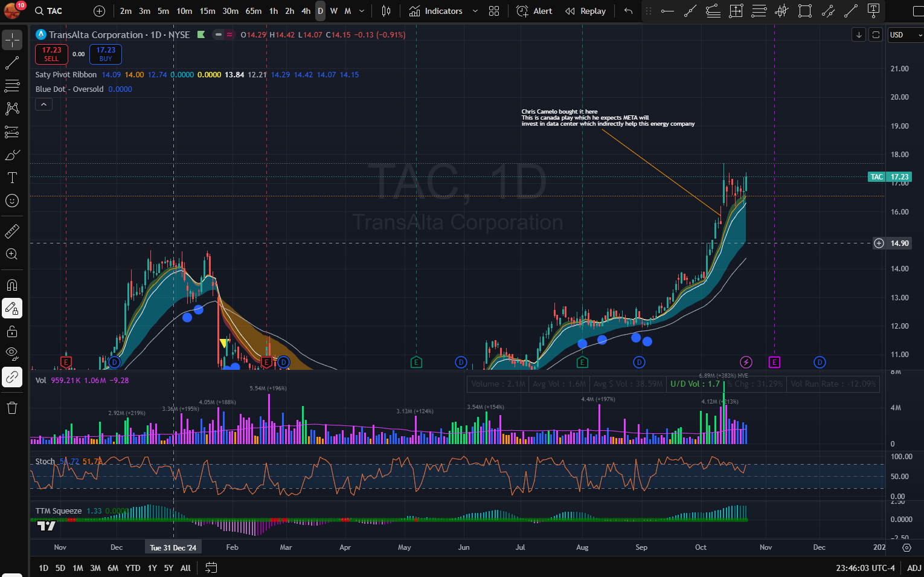Click the Stoch indicator legend

click(x=45, y=462)
